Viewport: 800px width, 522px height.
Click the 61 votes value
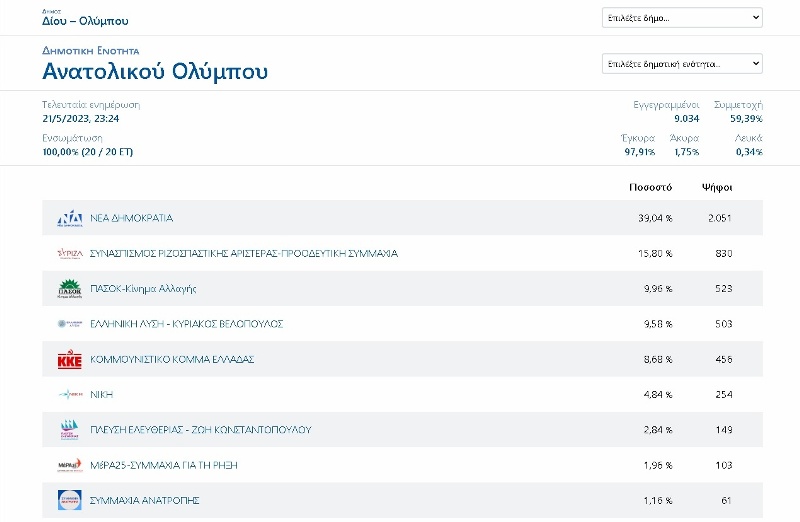(x=727, y=500)
